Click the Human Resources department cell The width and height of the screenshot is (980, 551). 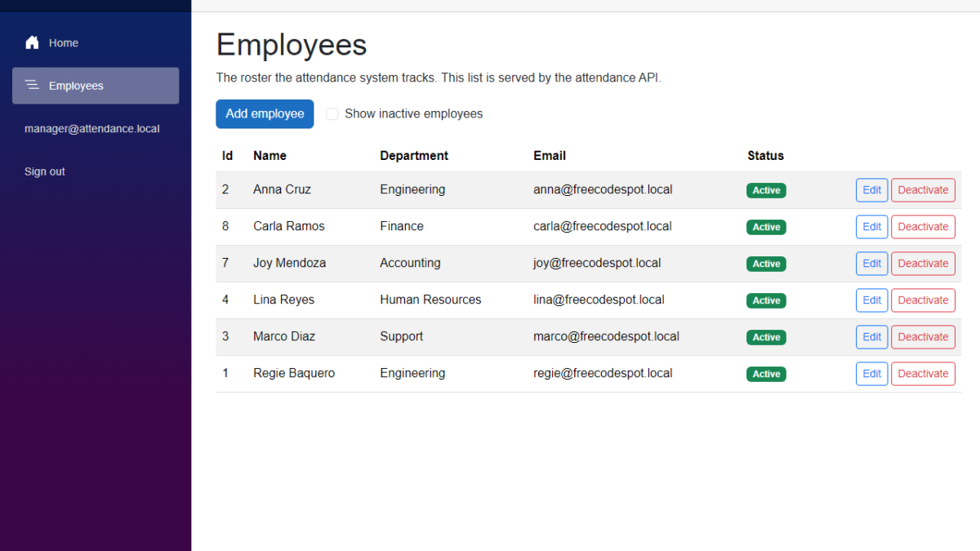click(x=430, y=300)
